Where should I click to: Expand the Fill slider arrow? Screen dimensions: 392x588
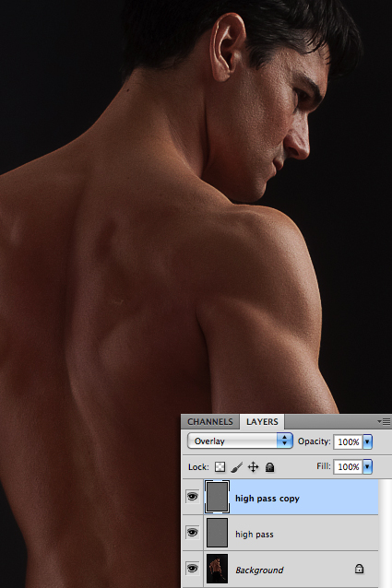pos(368,466)
